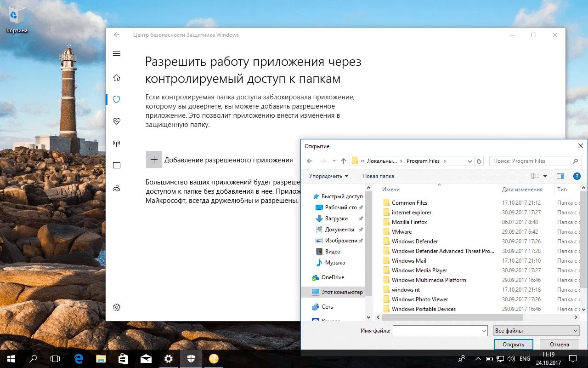Open the Settings gear on the taskbar
Viewport: 588px width, 368px height.
169,358
